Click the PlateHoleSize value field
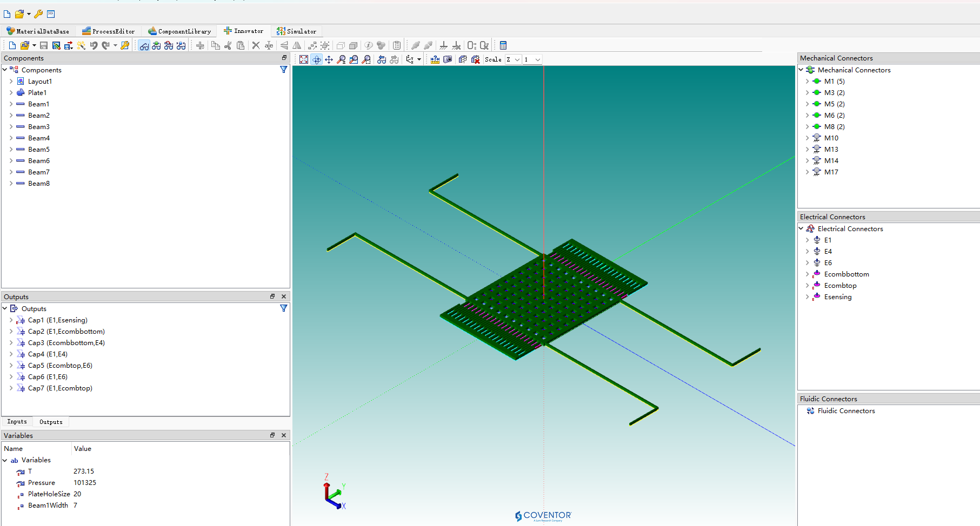Screen dimensions: 980x526 [x=77, y=494]
